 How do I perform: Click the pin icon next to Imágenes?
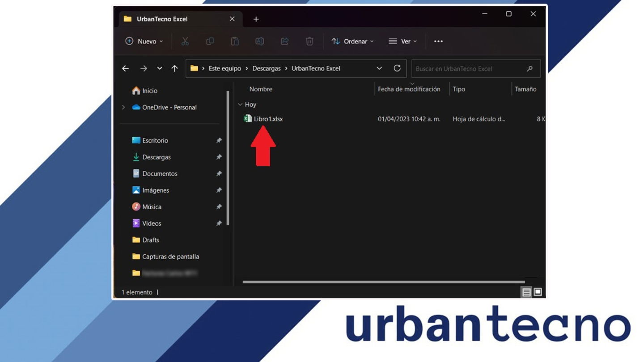coord(219,190)
